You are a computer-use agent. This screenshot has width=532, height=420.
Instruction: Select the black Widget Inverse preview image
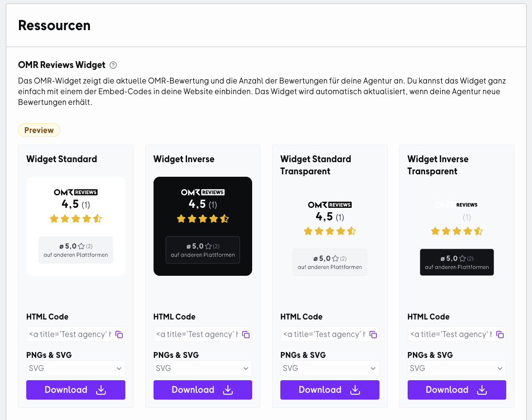[203, 226]
